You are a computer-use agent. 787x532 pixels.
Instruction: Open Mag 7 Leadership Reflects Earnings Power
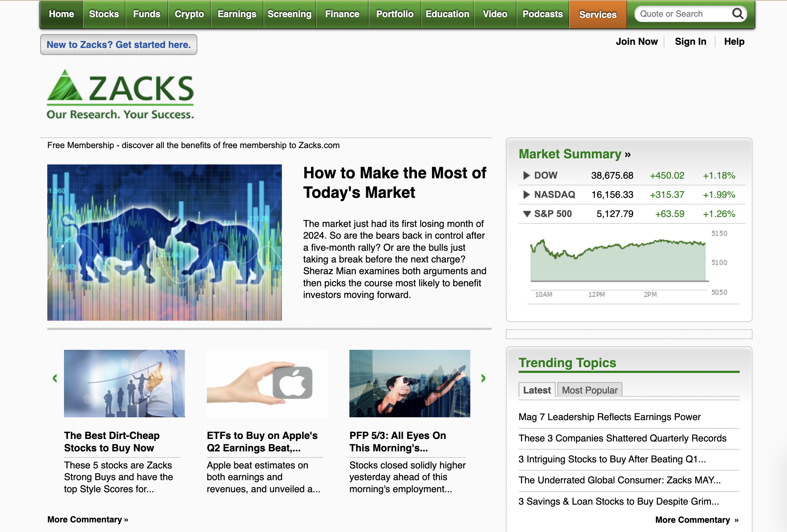(610, 417)
